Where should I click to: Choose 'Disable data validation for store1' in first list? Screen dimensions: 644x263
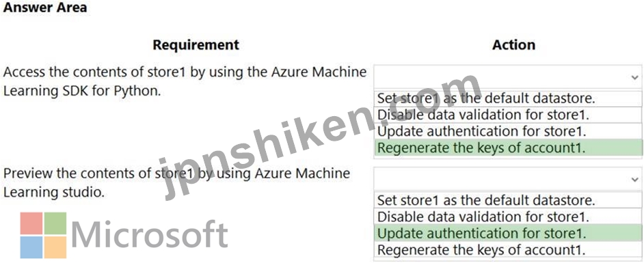508,115
